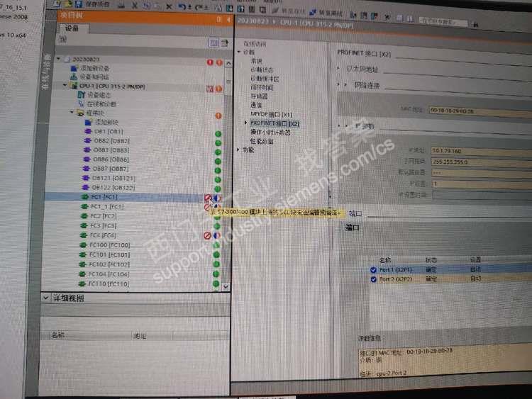
Task: Select Port 2 (X2P2) row in port table
Action: tap(450, 279)
